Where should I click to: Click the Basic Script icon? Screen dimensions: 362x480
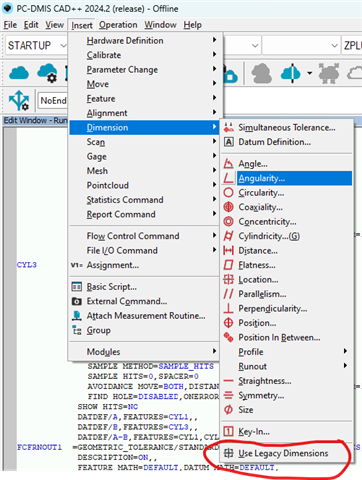pyautogui.click(x=77, y=287)
